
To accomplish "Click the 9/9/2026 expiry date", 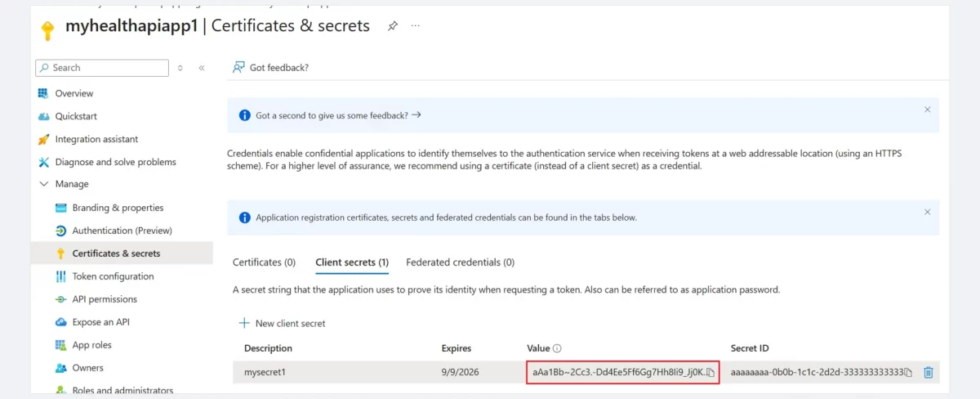I will pos(460,372).
